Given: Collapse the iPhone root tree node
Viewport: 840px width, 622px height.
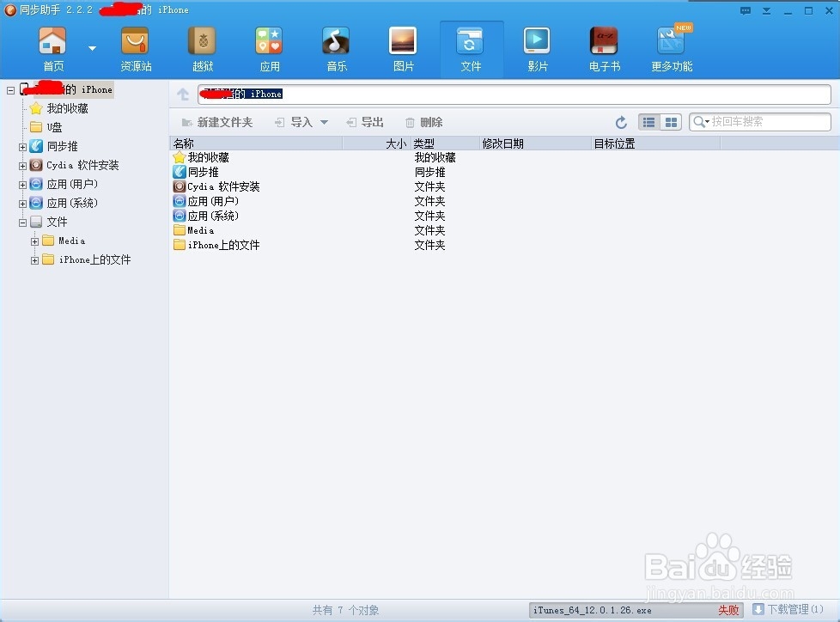Looking at the screenshot, I should [x=10, y=90].
